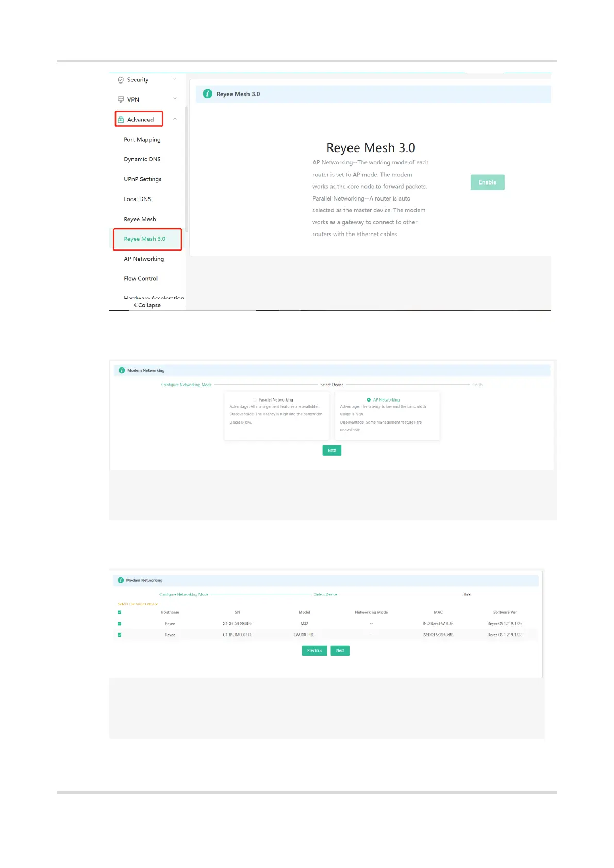Click the SN column header
The image size is (614, 868).
coord(237,612)
